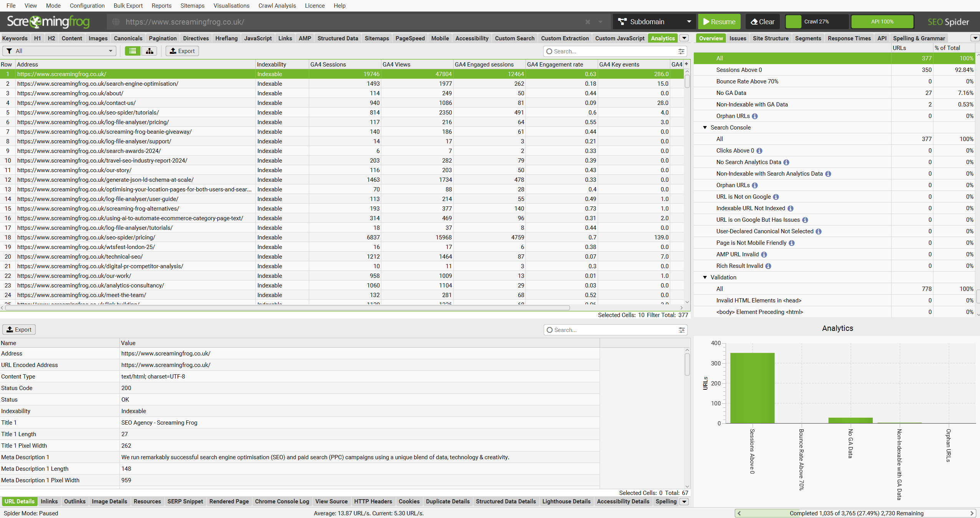Click info icon beside Clicks Above 0
This screenshot has height=518, width=980.
(x=759, y=151)
